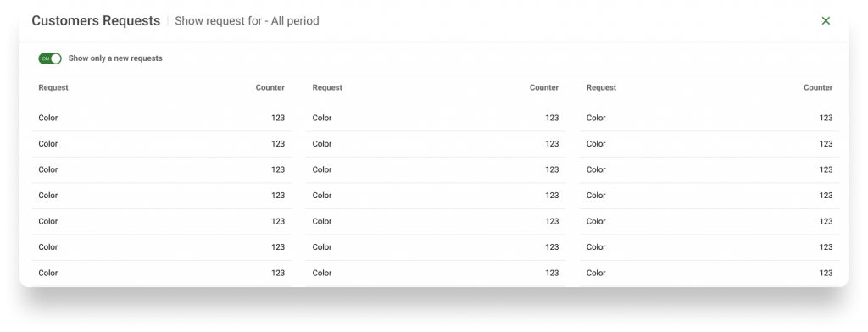Click Counter header in the right table
Image resolution: width=868 pixels, height=332 pixels.
(x=818, y=87)
